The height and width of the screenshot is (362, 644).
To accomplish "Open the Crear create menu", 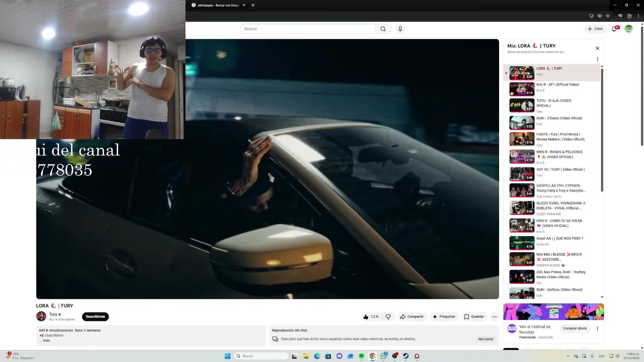I will (595, 29).
